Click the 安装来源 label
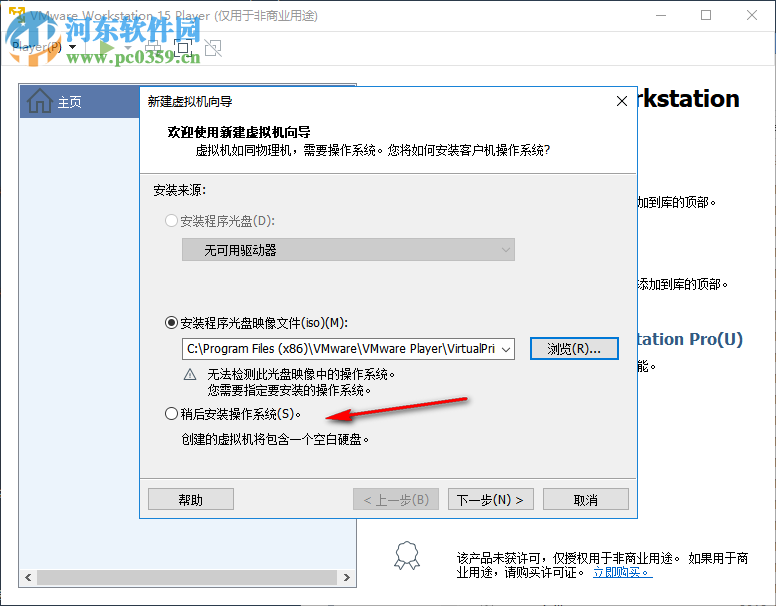This screenshot has width=776, height=606. click(x=179, y=190)
